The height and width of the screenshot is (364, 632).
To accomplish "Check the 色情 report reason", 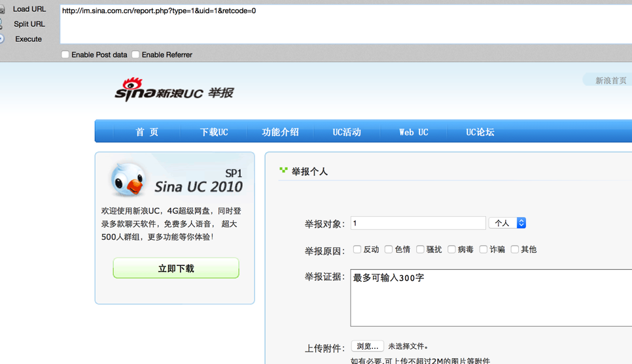I will (389, 249).
